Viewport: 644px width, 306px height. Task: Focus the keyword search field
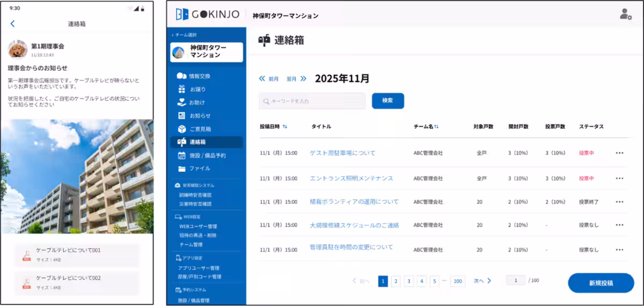[x=312, y=101]
